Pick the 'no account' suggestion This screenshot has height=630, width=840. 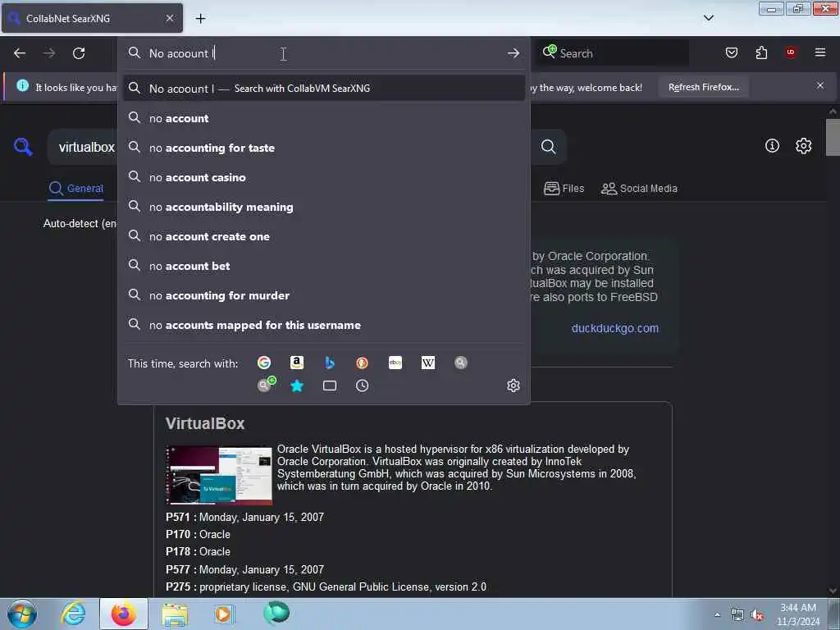click(323, 118)
